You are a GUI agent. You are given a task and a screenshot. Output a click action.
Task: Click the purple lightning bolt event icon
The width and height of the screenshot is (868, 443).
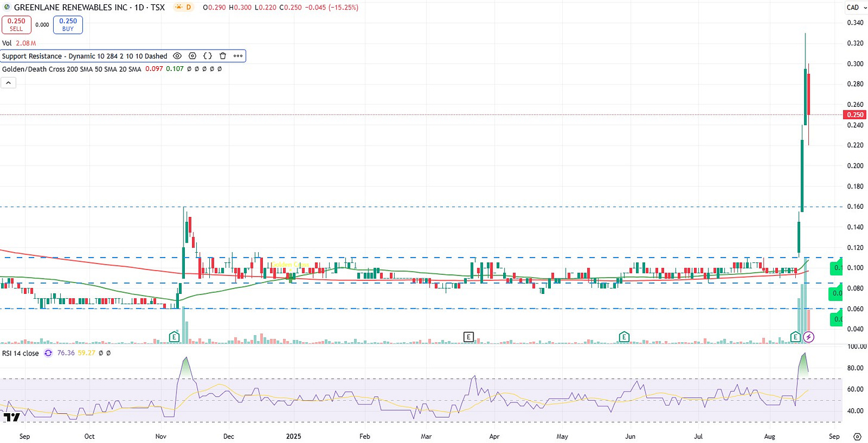pyautogui.click(x=808, y=337)
